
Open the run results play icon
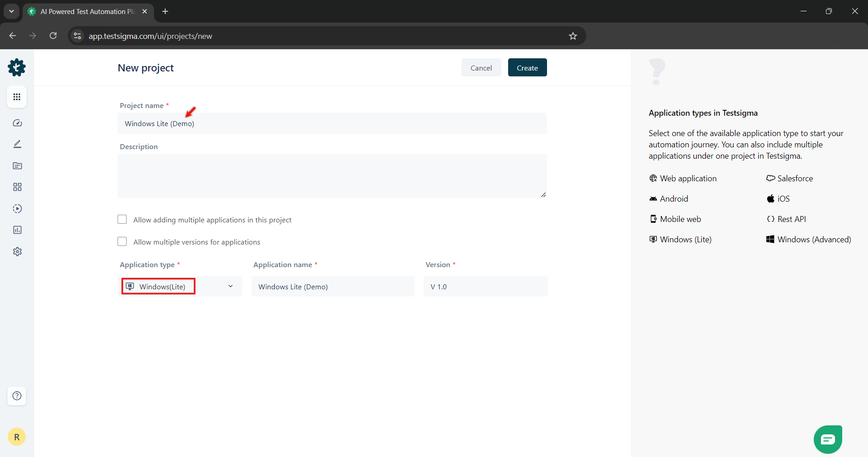[x=17, y=209]
